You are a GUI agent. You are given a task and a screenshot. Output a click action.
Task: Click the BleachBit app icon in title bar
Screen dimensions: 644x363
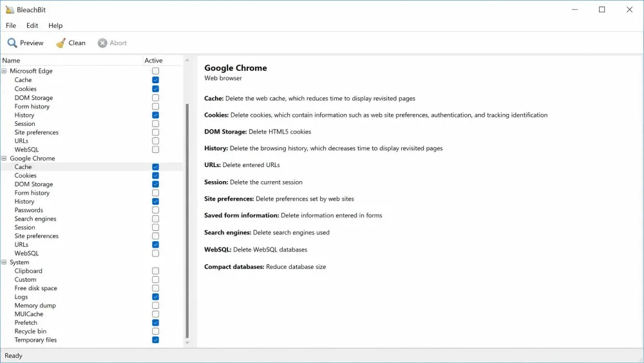10,10
